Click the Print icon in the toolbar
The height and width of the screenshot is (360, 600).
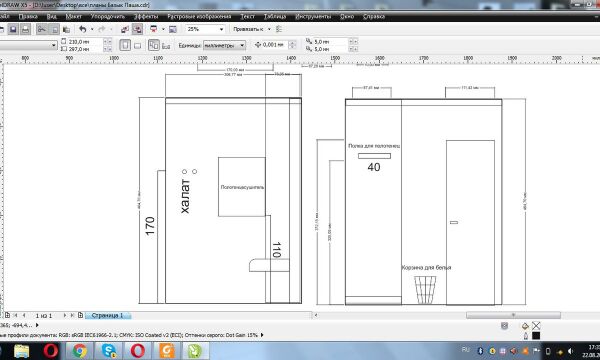tap(25, 29)
